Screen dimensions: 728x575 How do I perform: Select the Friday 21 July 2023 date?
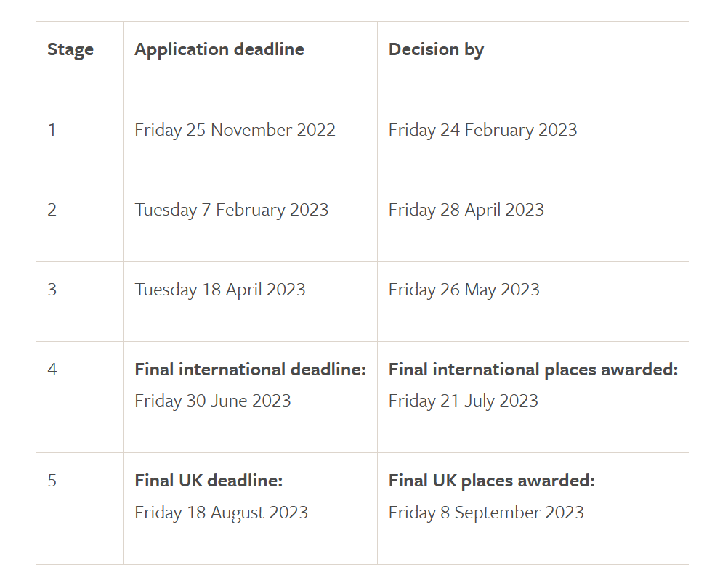coord(463,401)
